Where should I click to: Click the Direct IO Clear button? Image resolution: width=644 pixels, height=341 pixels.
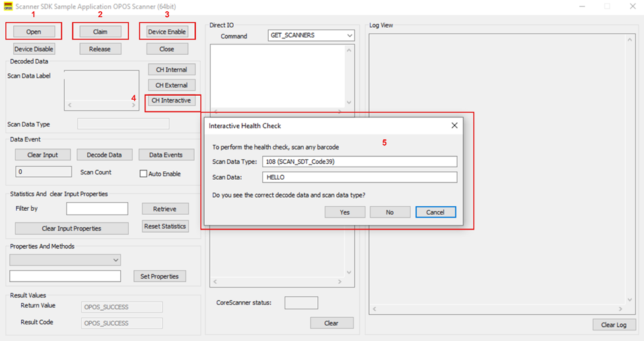[x=332, y=323]
